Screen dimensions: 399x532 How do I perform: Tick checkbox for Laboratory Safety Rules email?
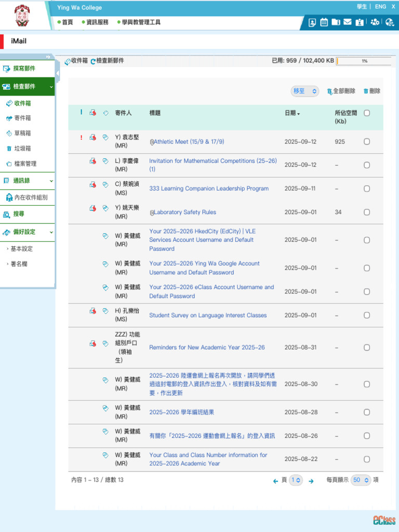[x=367, y=212]
